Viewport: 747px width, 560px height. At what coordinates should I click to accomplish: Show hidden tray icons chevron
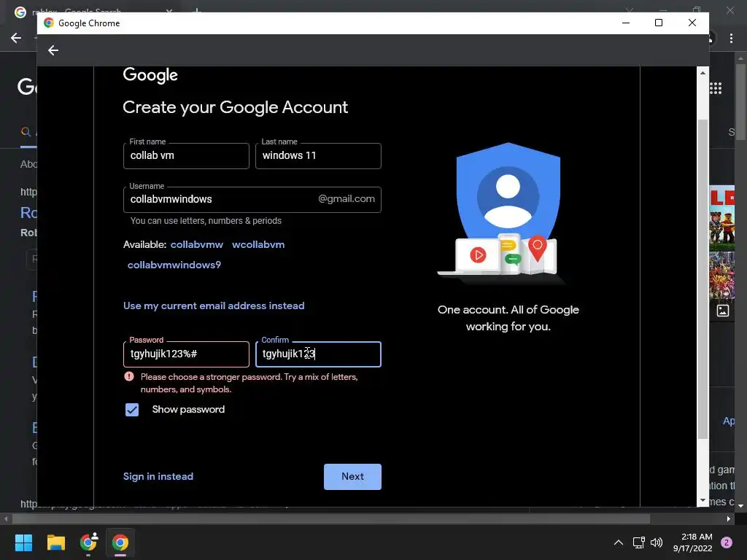coord(619,542)
